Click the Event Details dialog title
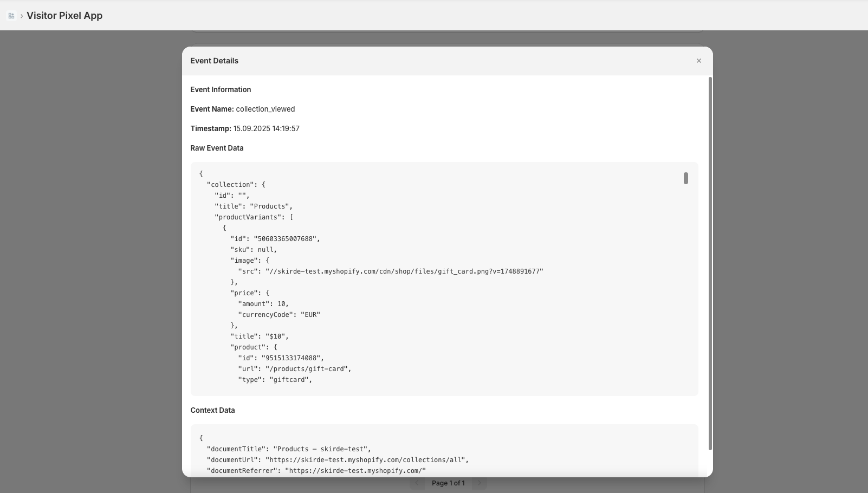 pyautogui.click(x=214, y=61)
